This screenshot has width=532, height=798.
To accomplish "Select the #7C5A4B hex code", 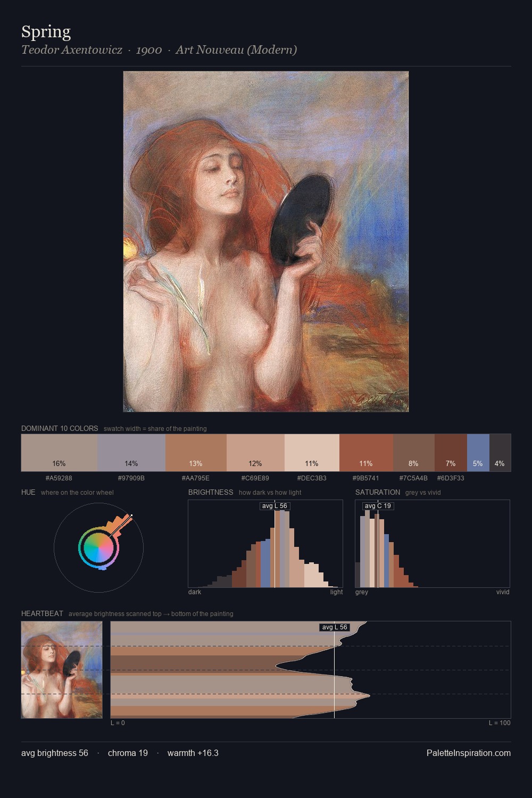I will pos(413,478).
